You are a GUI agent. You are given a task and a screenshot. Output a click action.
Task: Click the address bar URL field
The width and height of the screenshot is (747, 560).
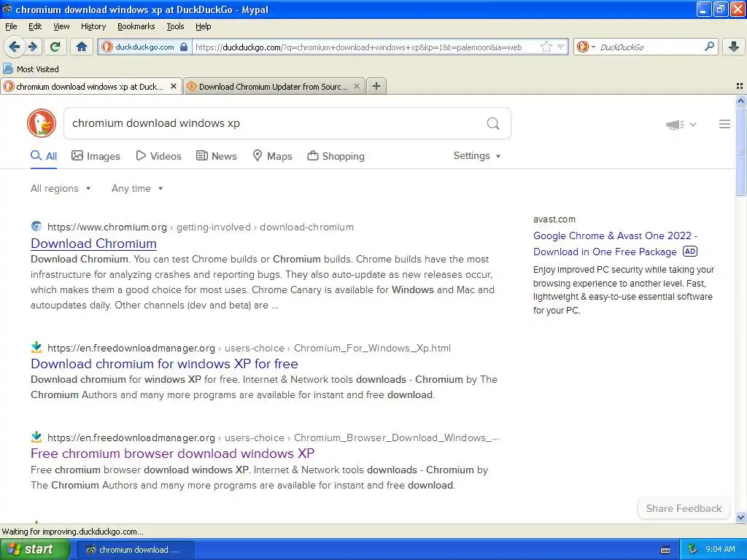tap(365, 47)
